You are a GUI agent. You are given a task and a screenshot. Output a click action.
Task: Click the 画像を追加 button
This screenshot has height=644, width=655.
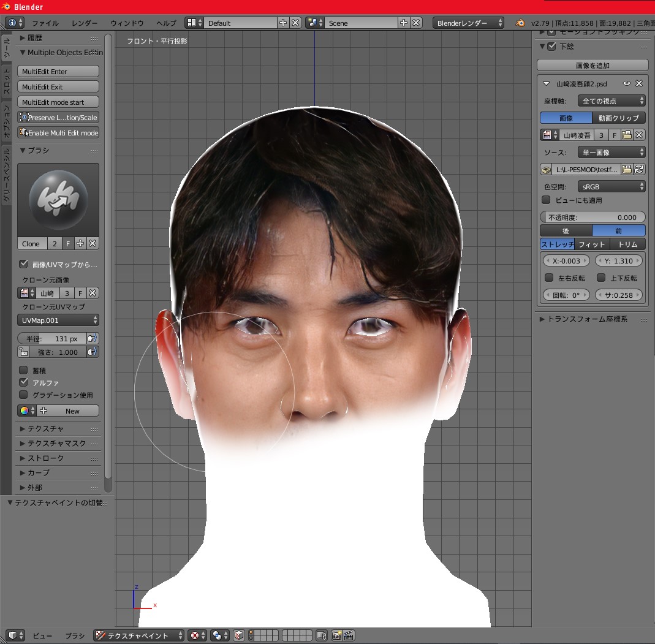(593, 65)
